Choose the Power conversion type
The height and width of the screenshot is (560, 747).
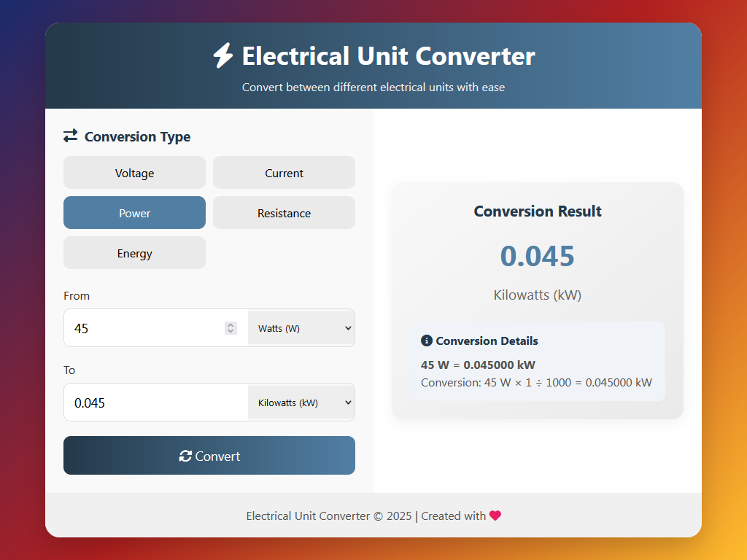134,213
